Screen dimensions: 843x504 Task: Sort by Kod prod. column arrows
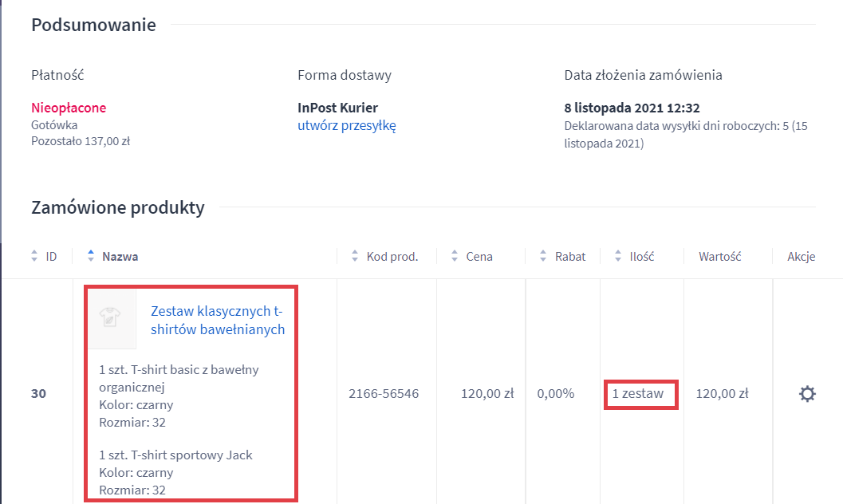pyautogui.click(x=355, y=256)
